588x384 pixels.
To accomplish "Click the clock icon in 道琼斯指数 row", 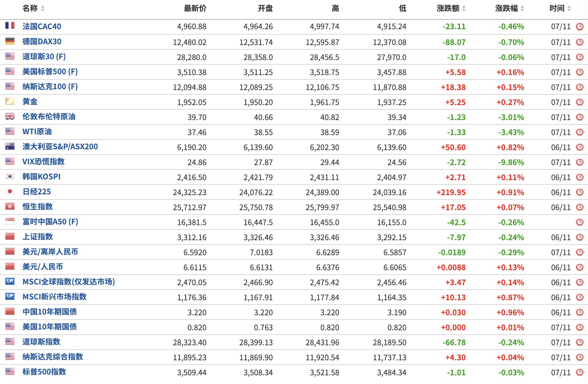I will (580, 342).
